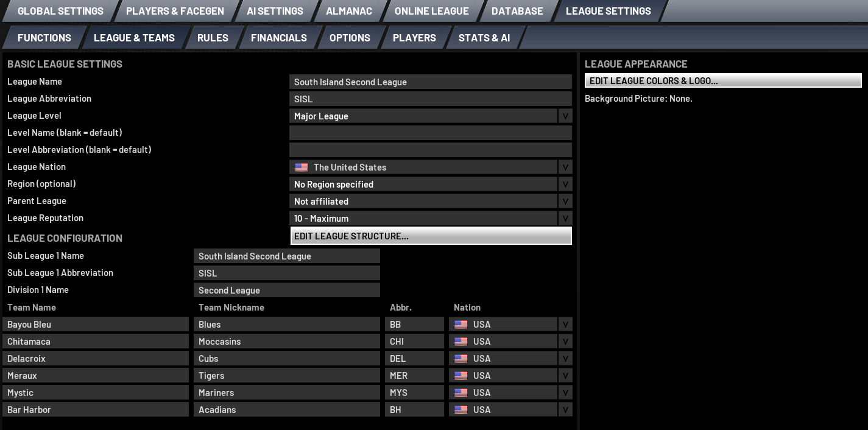Open the Stats & AI sub-tab
Viewport: 868px width, 430px height.
click(484, 38)
